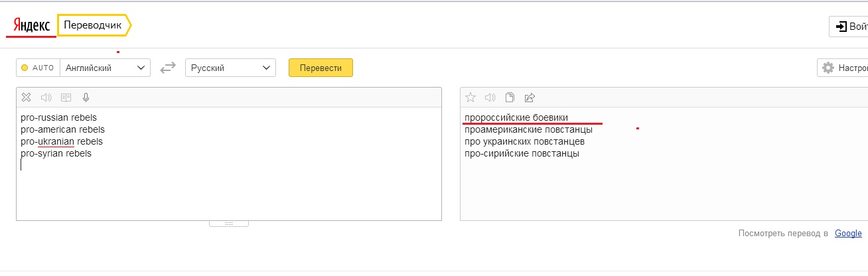Open the Google translation link
The height and width of the screenshot is (276, 868).
tap(848, 234)
